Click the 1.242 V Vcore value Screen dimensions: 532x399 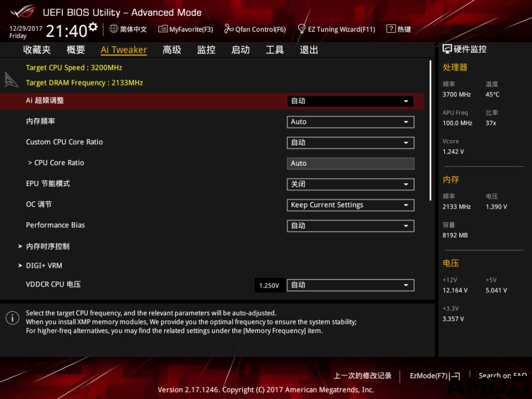pyautogui.click(x=453, y=152)
